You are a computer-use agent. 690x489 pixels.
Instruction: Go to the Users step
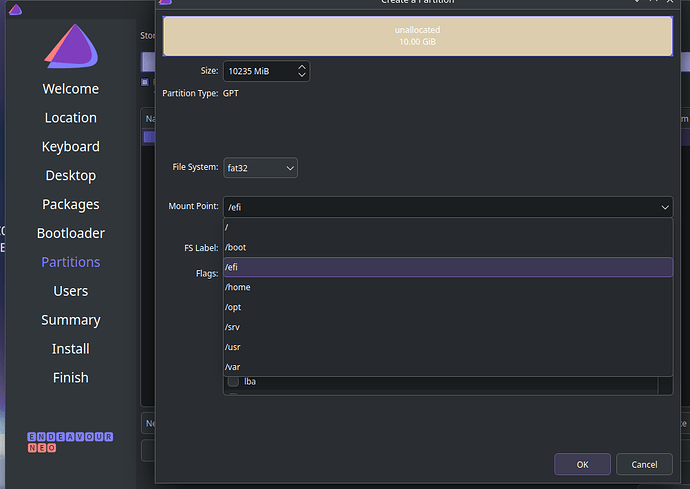71,291
